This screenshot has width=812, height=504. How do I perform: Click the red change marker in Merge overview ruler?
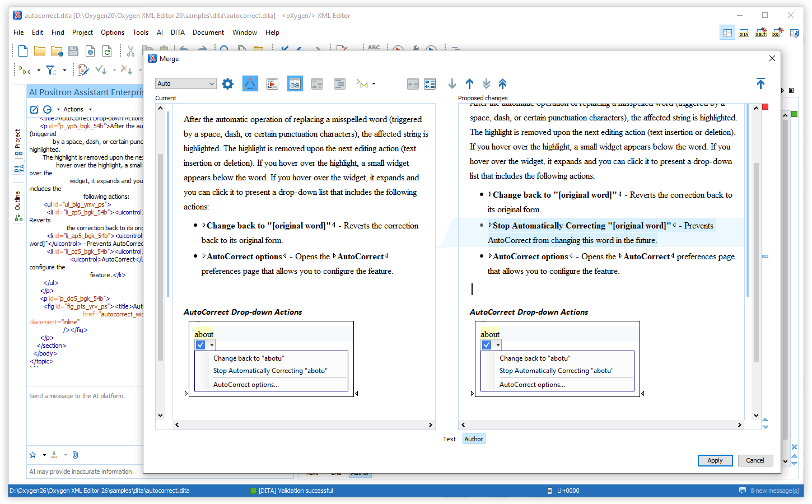pos(765,106)
